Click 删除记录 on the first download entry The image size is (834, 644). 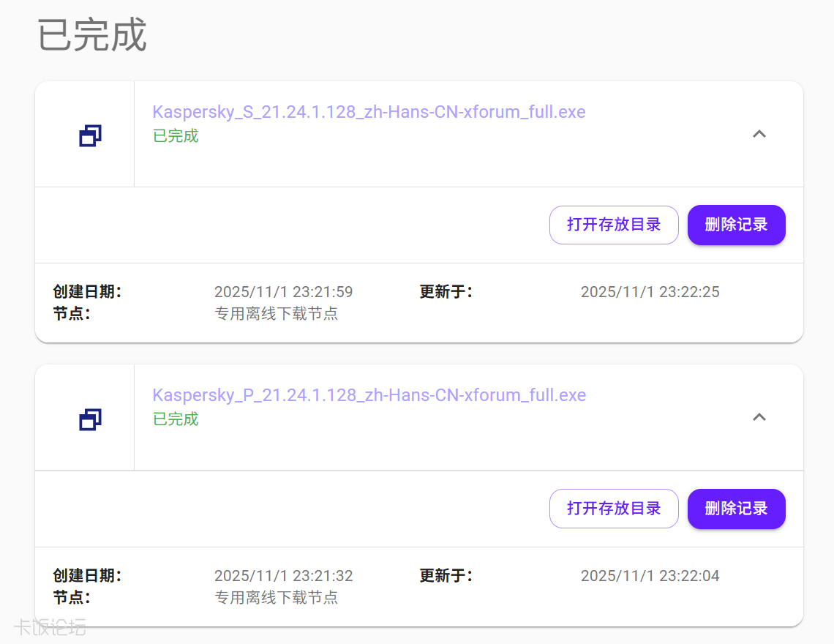pos(736,225)
